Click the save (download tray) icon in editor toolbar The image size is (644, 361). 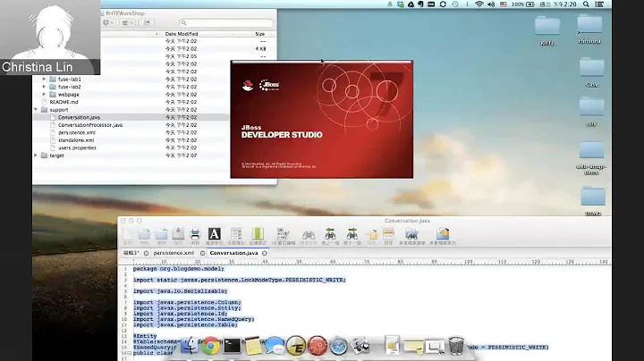(x=178, y=235)
